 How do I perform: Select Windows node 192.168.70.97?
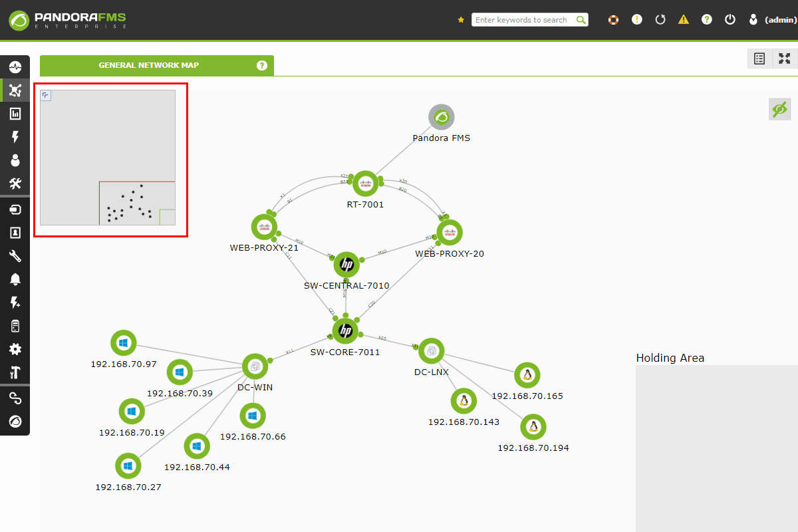click(x=123, y=343)
